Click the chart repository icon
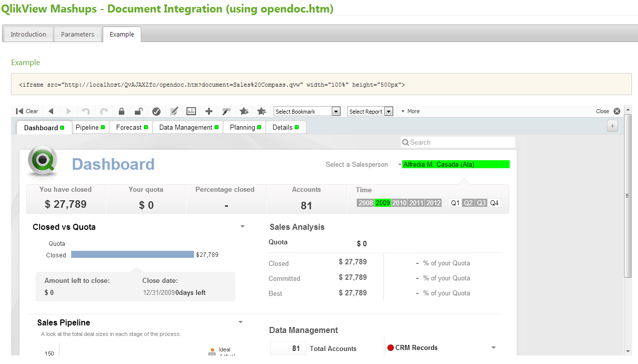 191,111
